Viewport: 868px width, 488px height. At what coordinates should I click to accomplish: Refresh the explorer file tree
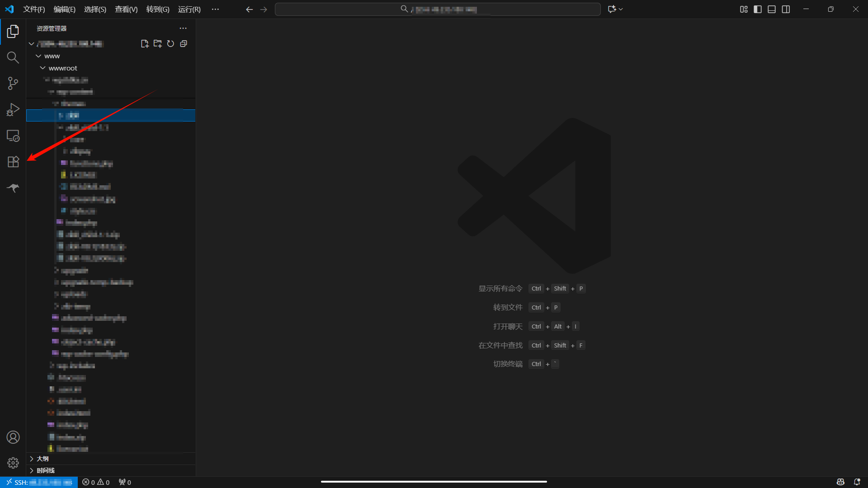point(170,44)
